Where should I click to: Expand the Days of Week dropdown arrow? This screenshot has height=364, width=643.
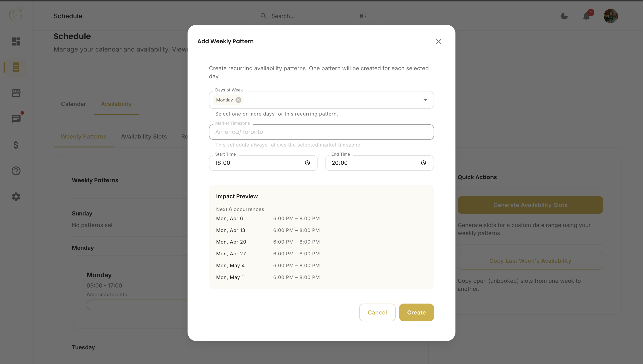(x=425, y=100)
